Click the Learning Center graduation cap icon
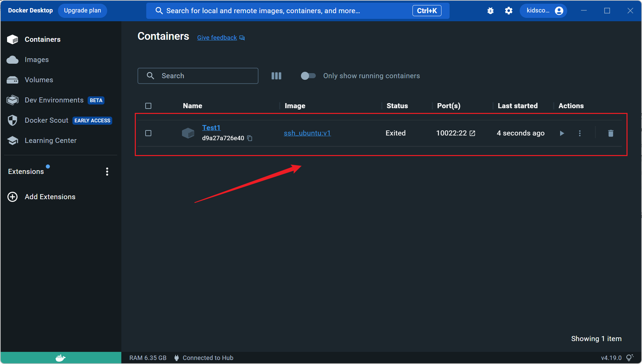This screenshot has width=642, height=364. click(x=12, y=141)
